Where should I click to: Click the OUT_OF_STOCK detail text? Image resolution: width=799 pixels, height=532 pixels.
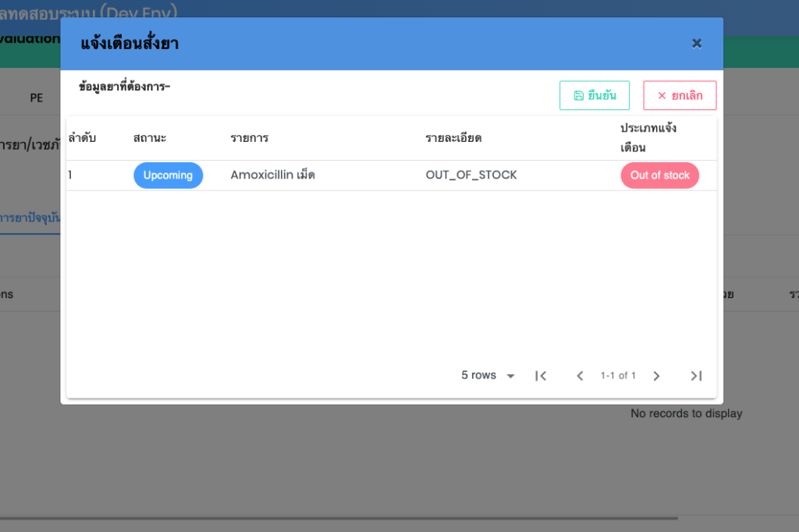tap(471, 176)
